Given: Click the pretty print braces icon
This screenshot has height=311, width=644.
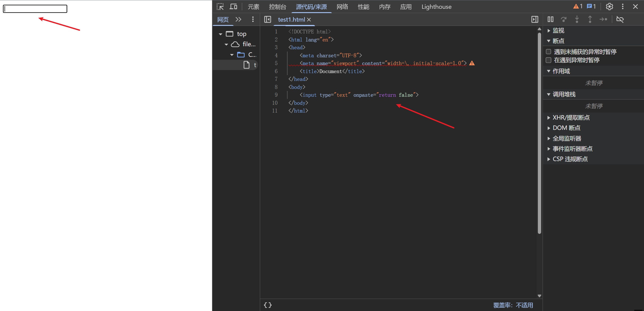Looking at the screenshot, I should [x=268, y=305].
